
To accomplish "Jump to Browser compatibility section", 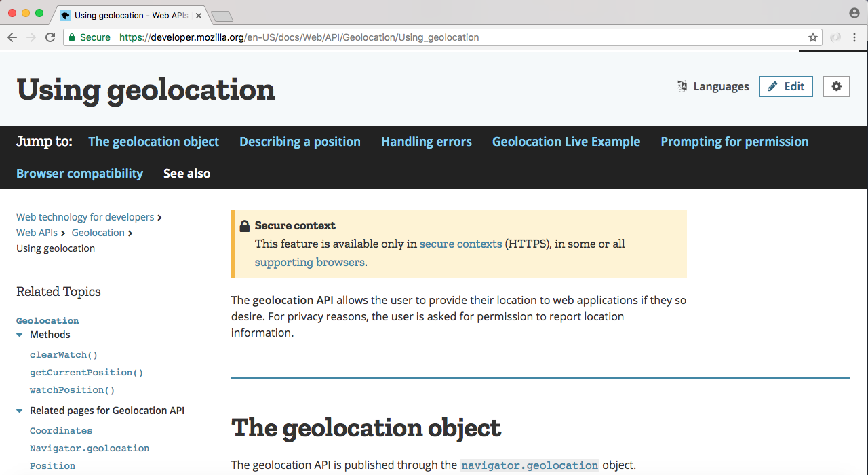I will click(x=79, y=174).
